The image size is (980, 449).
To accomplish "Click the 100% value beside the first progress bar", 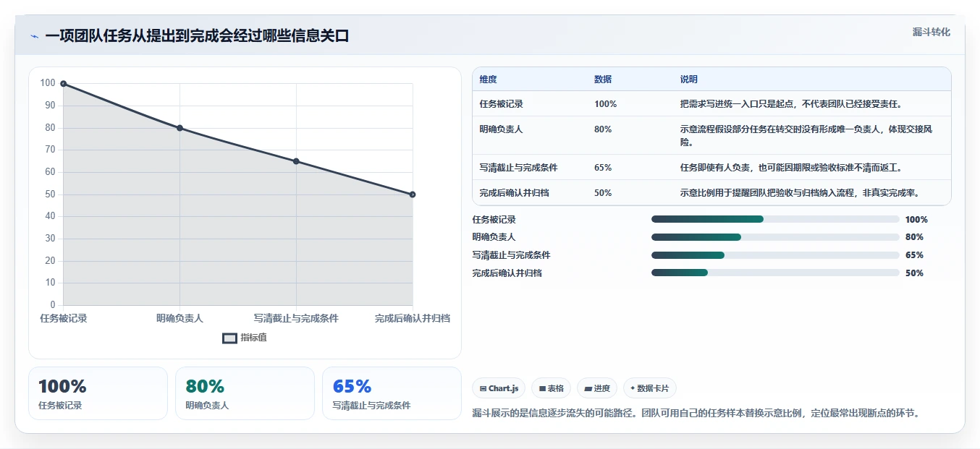I will [916, 219].
